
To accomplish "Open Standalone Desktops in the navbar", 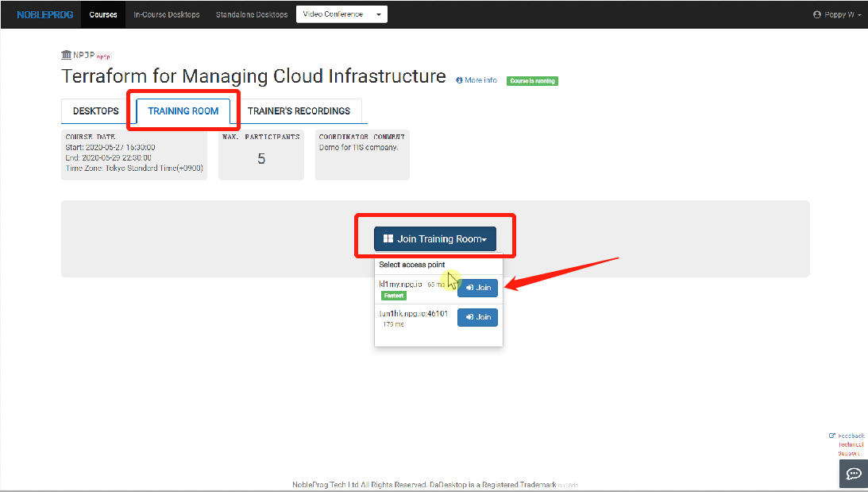I will (x=252, y=14).
